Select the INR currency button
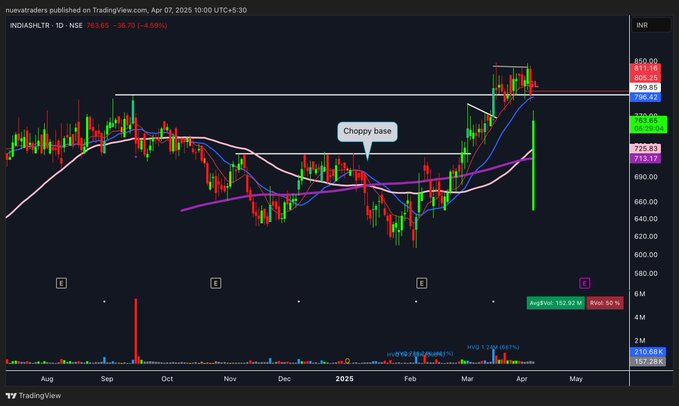The image size is (679, 406). [650, 25]
